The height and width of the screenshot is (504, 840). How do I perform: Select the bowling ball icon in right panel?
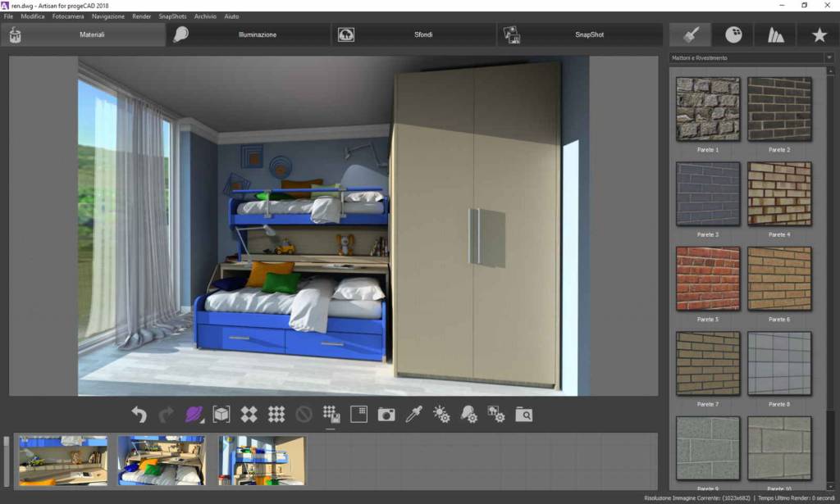[733, 34]
